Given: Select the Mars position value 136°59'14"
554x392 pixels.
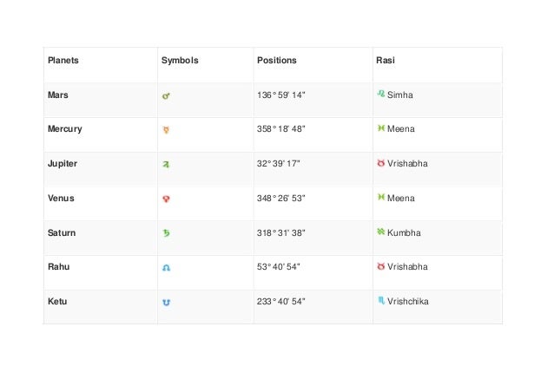Looking at the screenshot, I should point(281,95).
